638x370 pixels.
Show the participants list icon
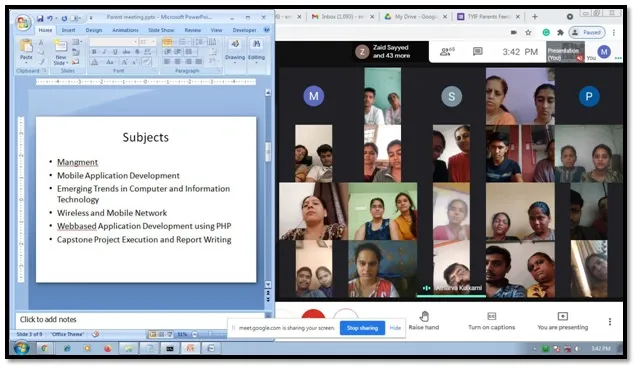coord(447,52)
